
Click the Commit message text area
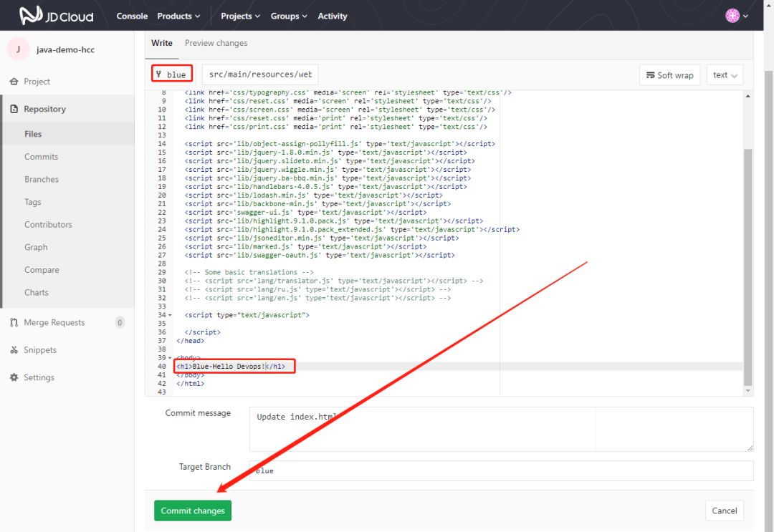(501, 429)
